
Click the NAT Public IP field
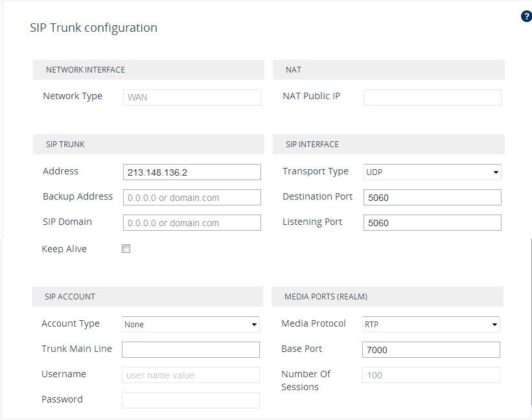pos(432,97)
